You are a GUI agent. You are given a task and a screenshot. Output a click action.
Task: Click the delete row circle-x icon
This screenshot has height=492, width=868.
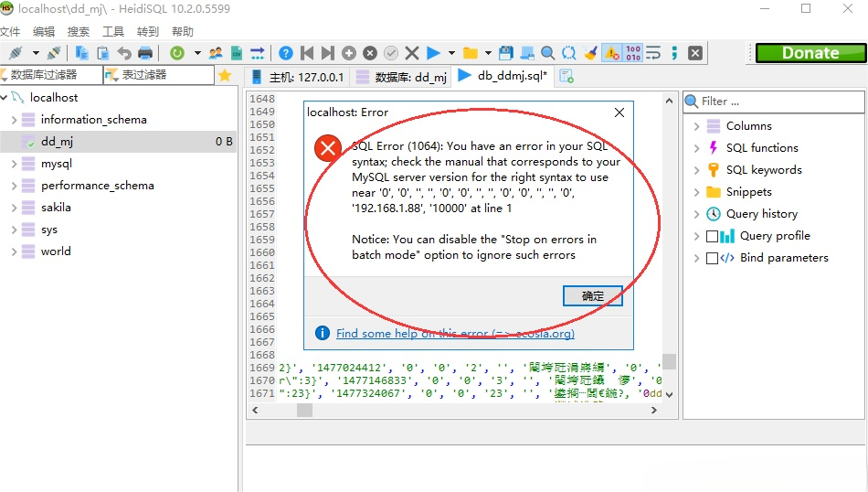click(x=370, y=53)
